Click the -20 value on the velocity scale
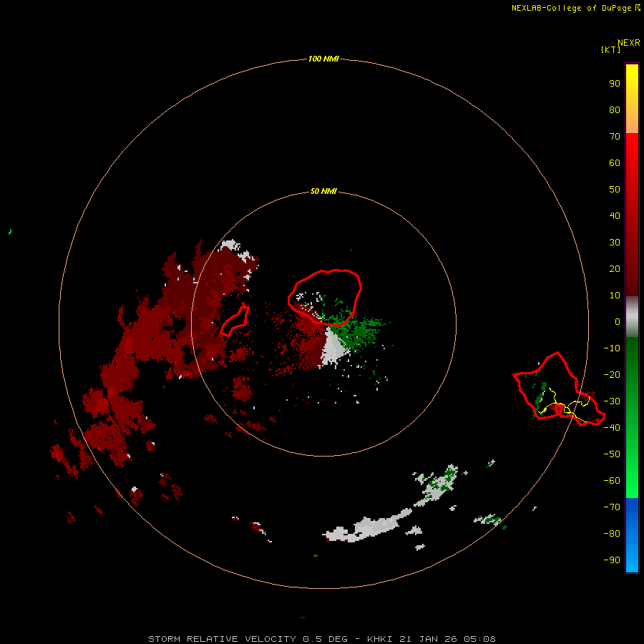The width and height of the screenshot is (644, 644). (x=612, y=375)
